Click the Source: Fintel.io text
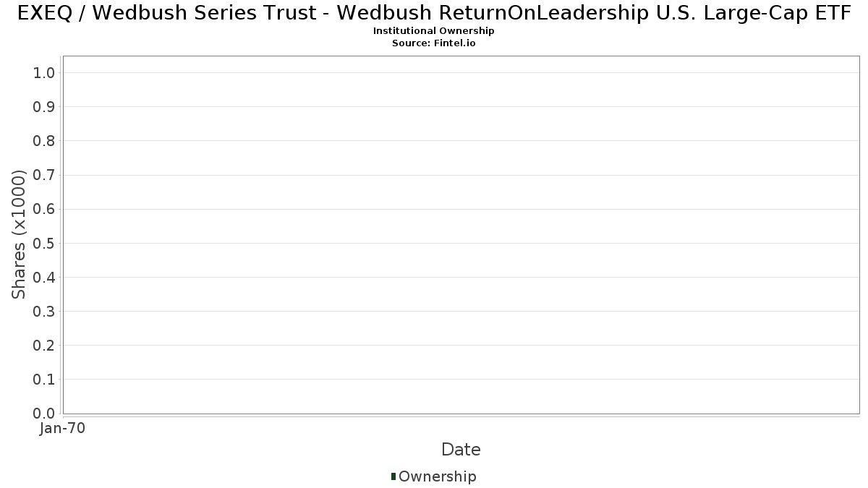This screenshot has height=488, width=868. pyautogui.click(x=434, y=43)
